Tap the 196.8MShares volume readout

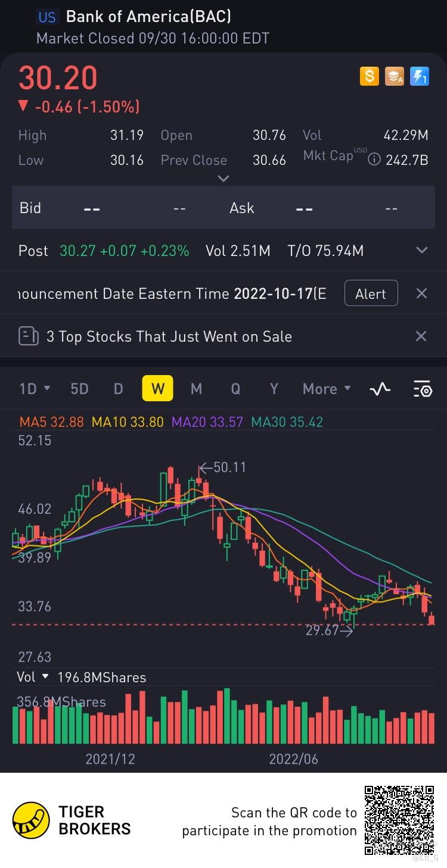102,677
